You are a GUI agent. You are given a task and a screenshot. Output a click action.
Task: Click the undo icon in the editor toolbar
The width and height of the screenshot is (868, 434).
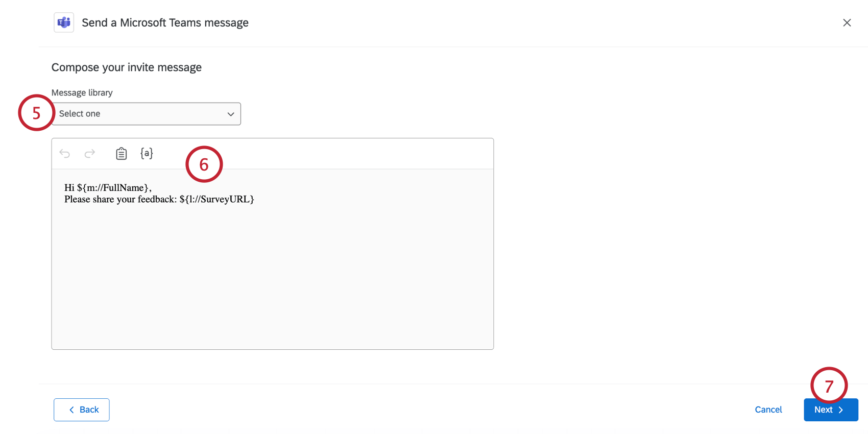point(65,153)
